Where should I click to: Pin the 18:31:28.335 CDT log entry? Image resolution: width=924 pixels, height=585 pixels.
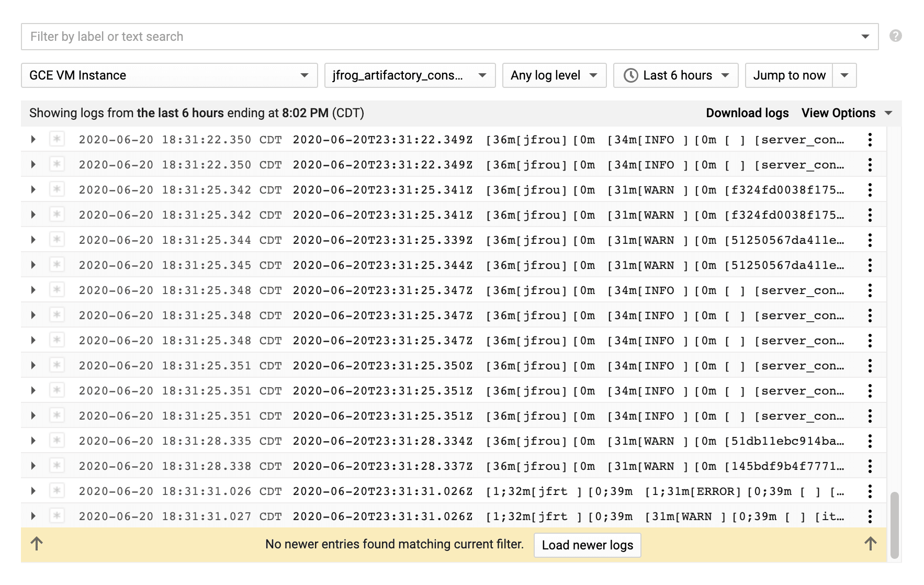(x=57, y=441)
